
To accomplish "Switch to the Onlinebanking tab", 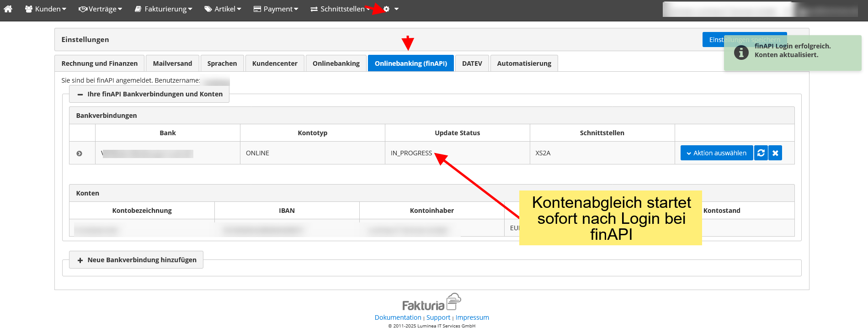I will (336, 63).
